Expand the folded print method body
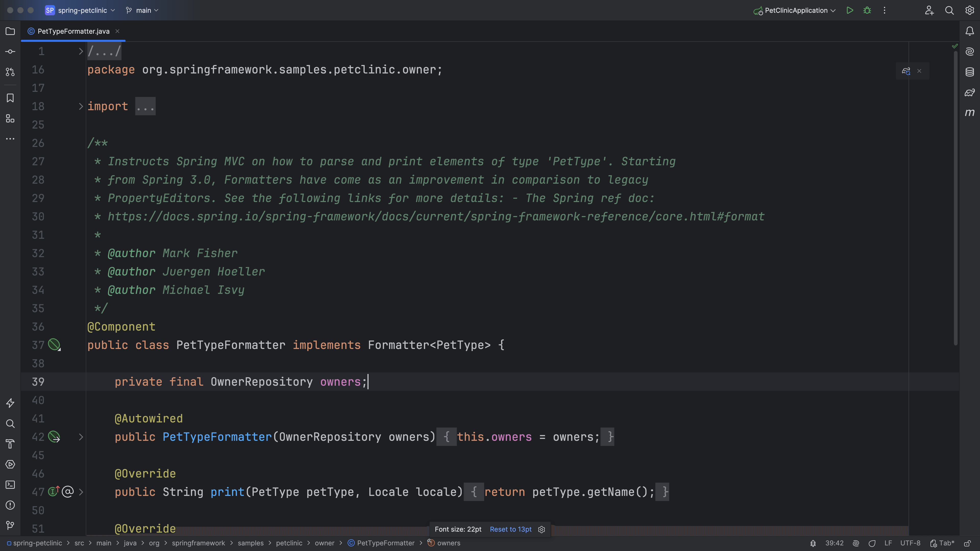This screenshot has width=980, height=551. pyautogui.click(x=81, y=492)
